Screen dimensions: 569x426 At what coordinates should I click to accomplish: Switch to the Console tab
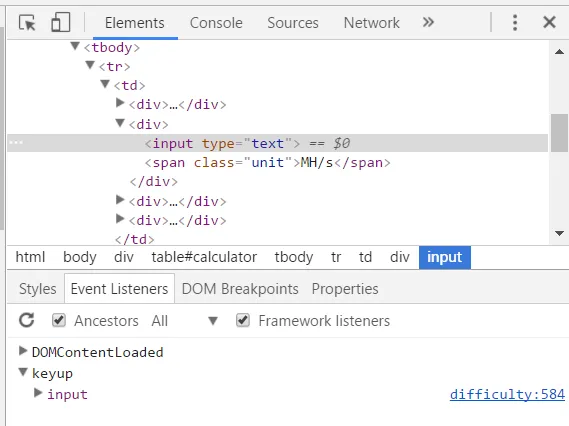coord(216,23)
